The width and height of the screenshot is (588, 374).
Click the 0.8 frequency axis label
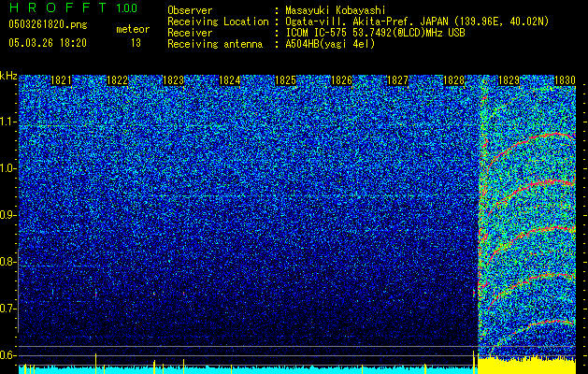[x=7, y=262]
